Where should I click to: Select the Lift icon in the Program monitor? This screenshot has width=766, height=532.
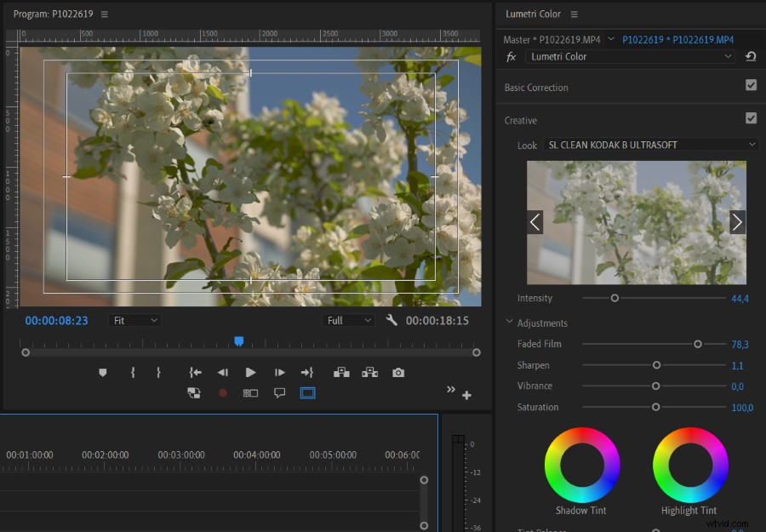click(x=340, y=372)
